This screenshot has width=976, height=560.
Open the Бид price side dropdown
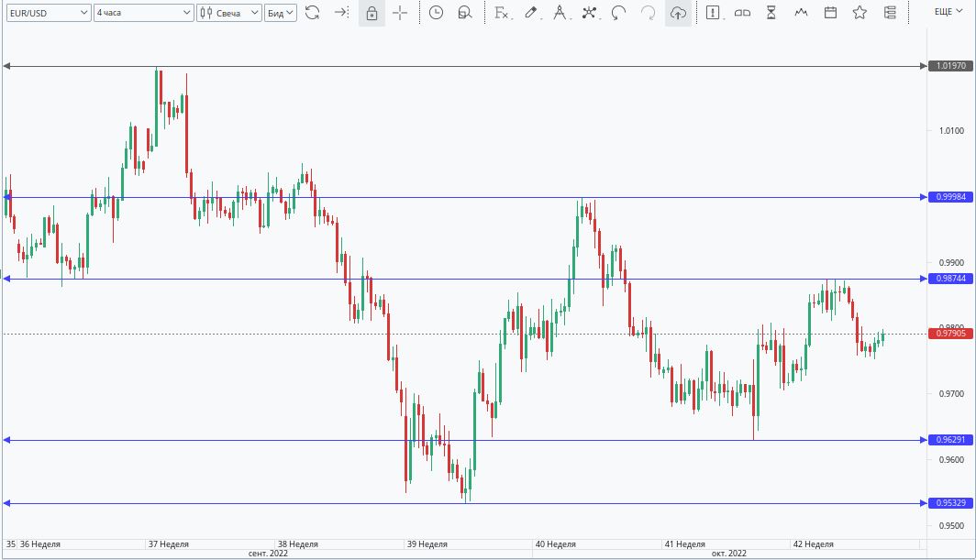(x=280, y=13)
